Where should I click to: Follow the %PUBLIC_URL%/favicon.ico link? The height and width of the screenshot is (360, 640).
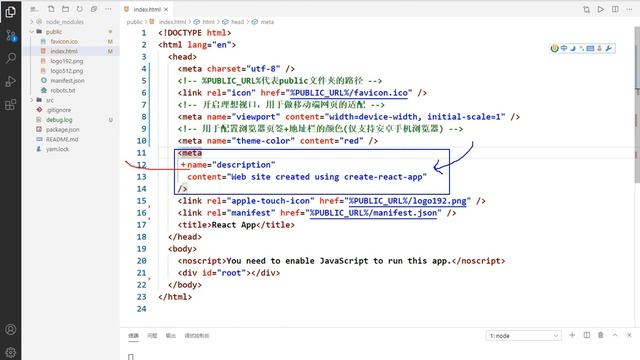click(349, 93)
